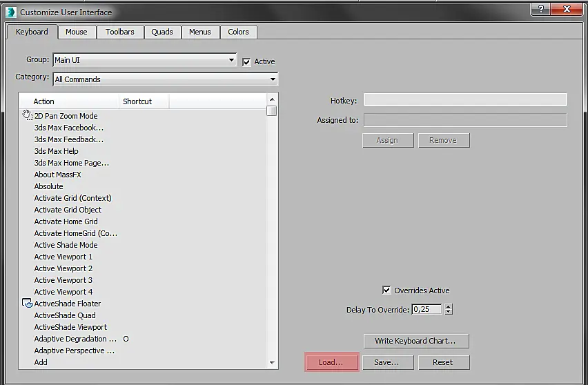Screen dimensions: 588x385
Task: Click the Reset button
Action: pyautogui.click(x=444, y=362)
